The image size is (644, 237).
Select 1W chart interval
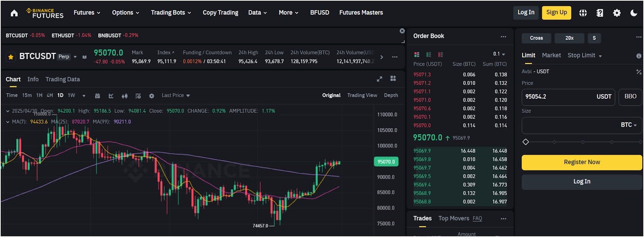click(71, 96)
